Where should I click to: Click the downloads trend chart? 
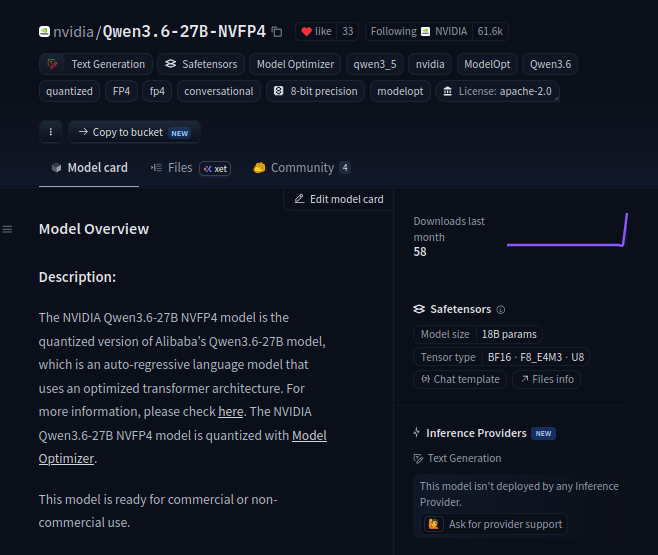[x=567, y=230]
